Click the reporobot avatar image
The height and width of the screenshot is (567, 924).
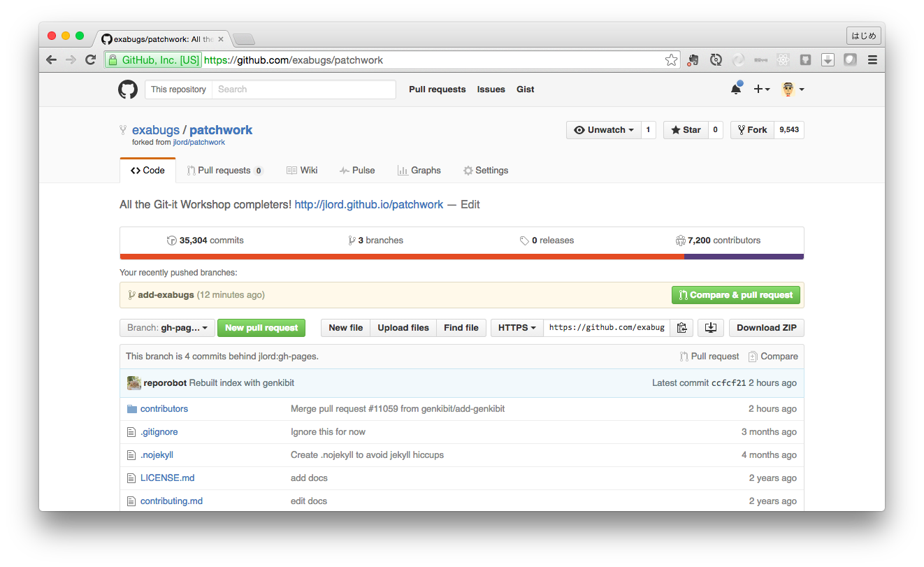tap(133, 383)
